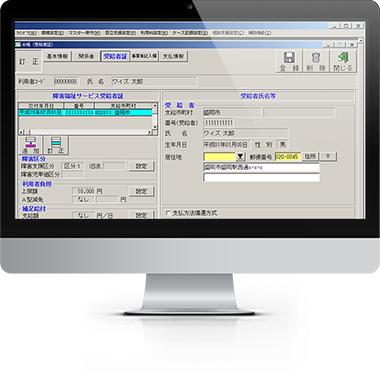Click 設定 button for 利用者負担 上限額
The height and width of the screenshot is (372, 380).
coord(142,191)
